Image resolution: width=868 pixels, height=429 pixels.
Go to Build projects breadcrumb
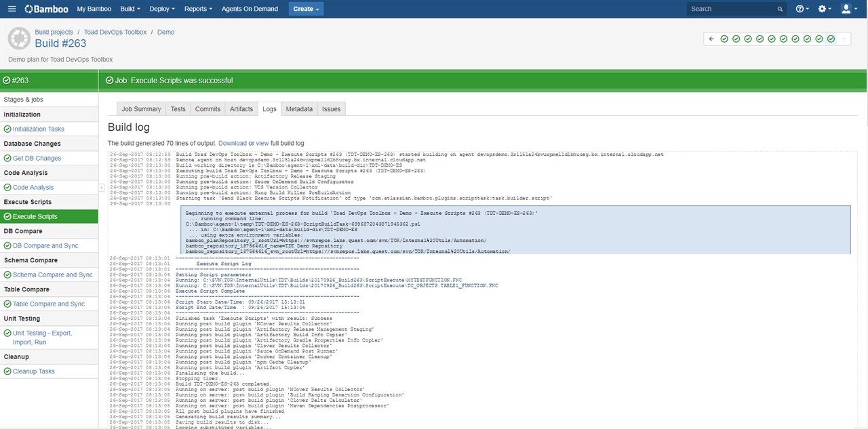(54, 32)
